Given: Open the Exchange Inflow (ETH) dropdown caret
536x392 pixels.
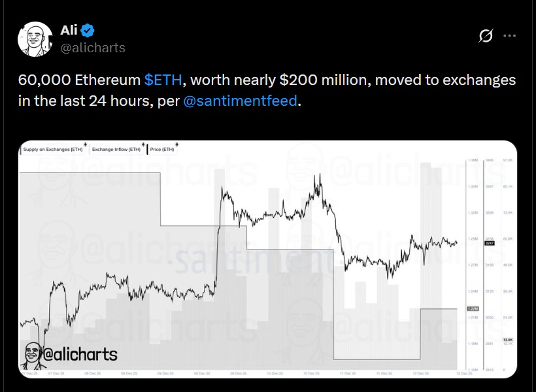Looking at the screenshot, I should (x=143, y=144).
